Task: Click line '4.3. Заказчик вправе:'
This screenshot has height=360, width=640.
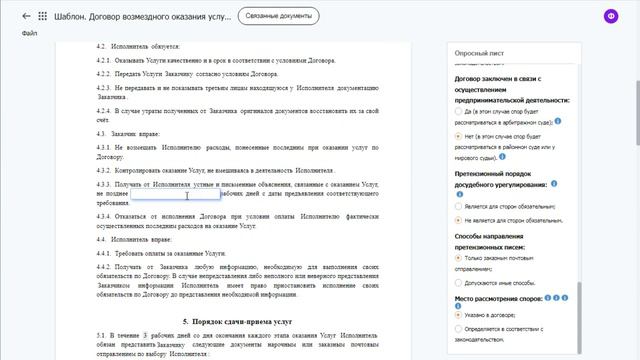Action: (128, 134)
